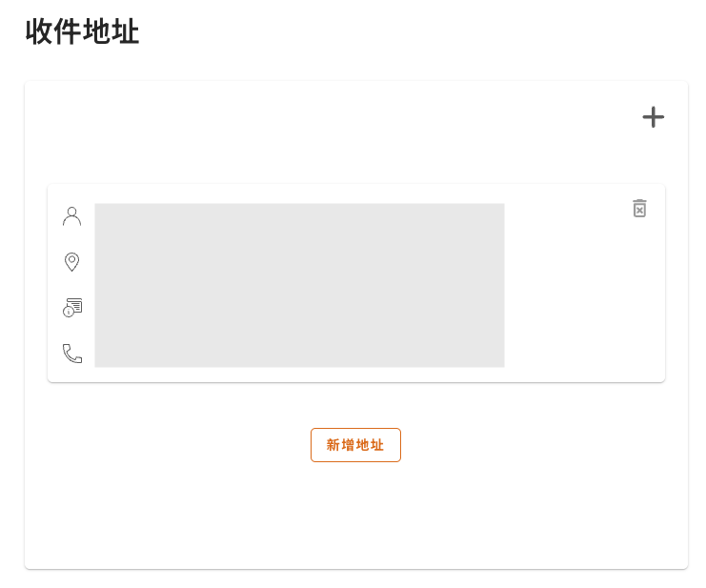This screenshot has width=706, height=588.
Task: Delete the saved address with trash icon
Action: (639, 208)
